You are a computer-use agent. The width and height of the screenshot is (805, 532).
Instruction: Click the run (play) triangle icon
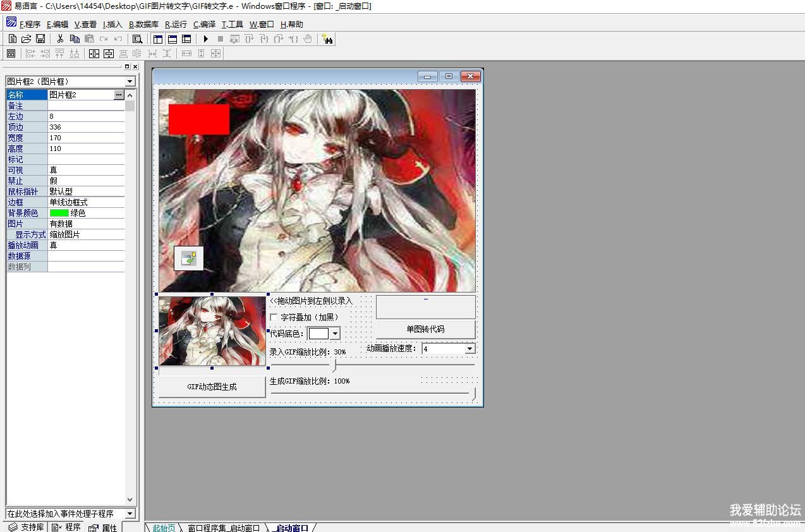tap(205, 39)
